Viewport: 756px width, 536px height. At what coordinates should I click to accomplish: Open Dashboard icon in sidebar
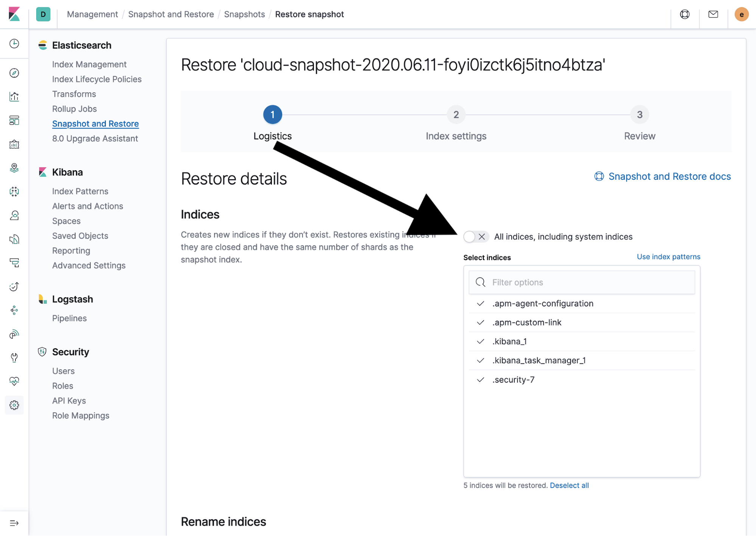tap(14, 121)
